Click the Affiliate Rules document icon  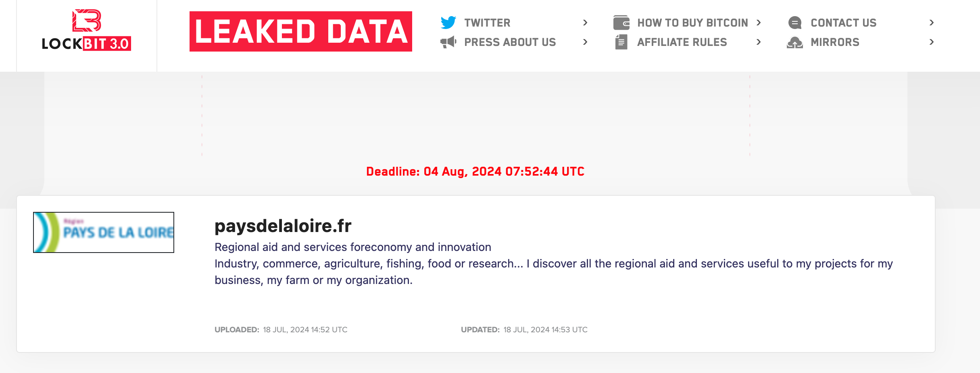pos(621,42)
